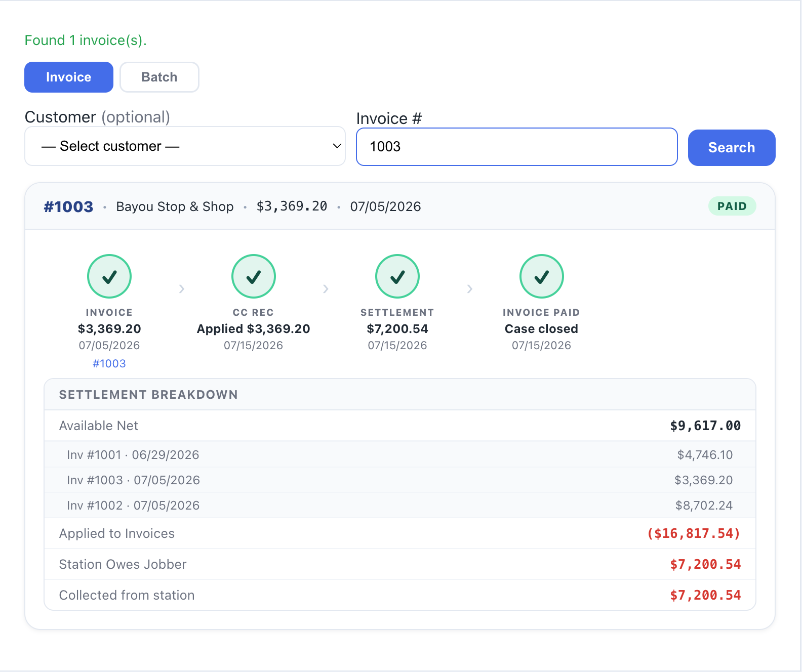The image size is (802, 672).
Task: Click the $9,617.00 Available Net value
Action: [x=705, y=426]
